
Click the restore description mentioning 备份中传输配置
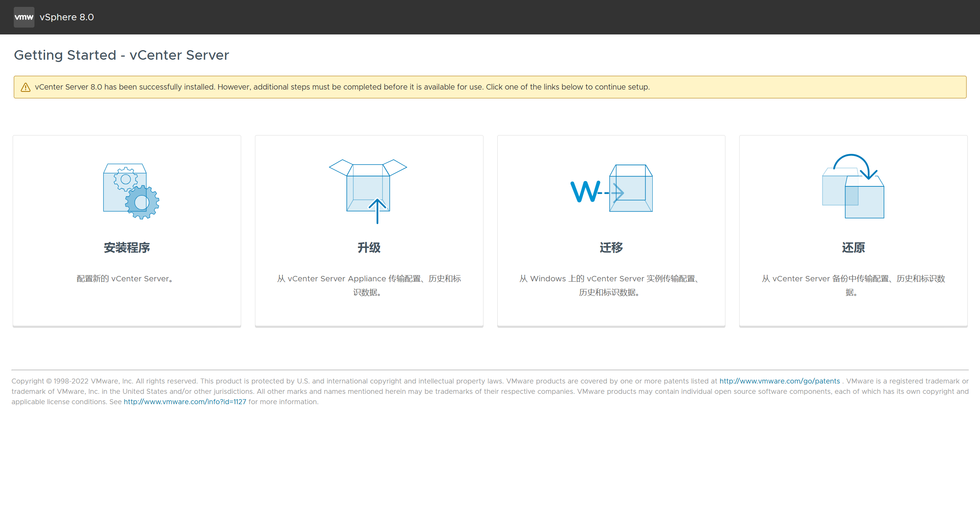[x=853, y=286]
